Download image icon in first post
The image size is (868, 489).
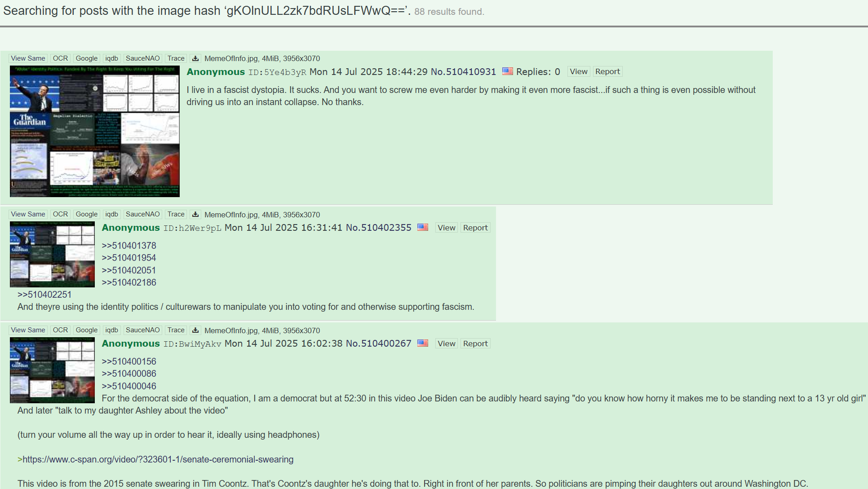click(x=195, y=58)
